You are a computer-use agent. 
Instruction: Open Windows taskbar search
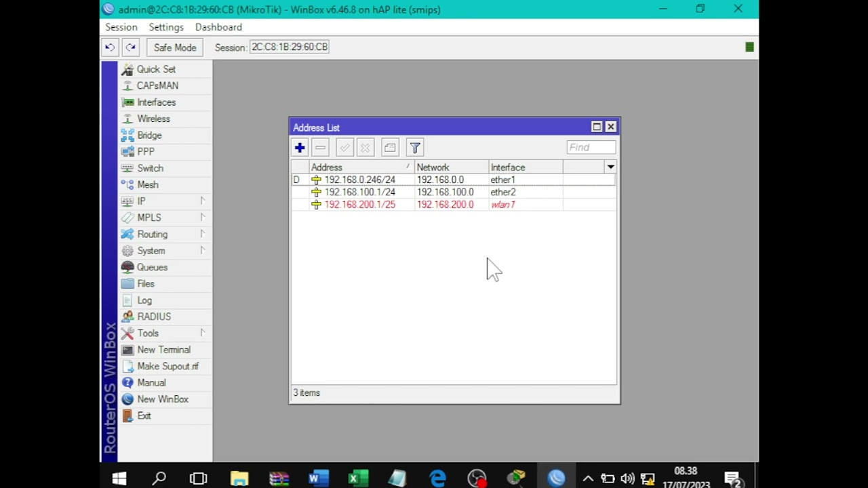coord(159,479)
